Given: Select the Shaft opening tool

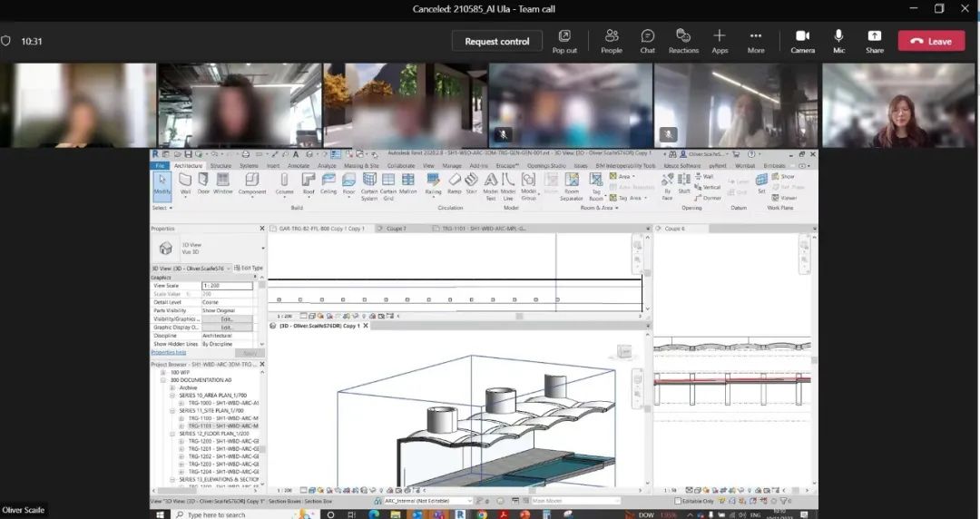Looking at the screenshot, I should 684,184.
